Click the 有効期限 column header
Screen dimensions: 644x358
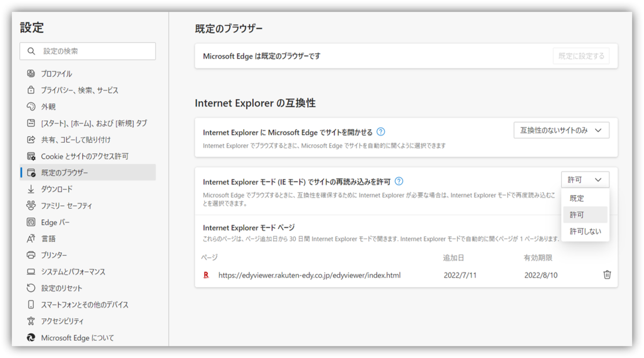[x=538, y=258]
